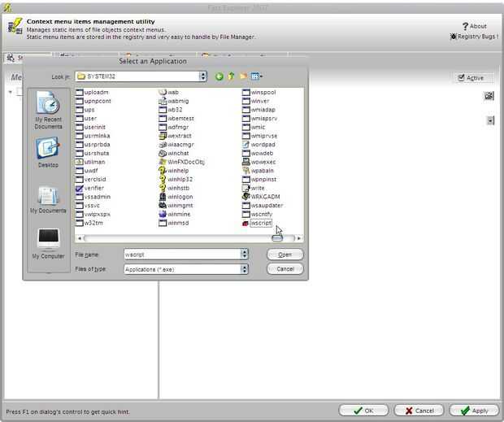Select winhelp application

174,170
